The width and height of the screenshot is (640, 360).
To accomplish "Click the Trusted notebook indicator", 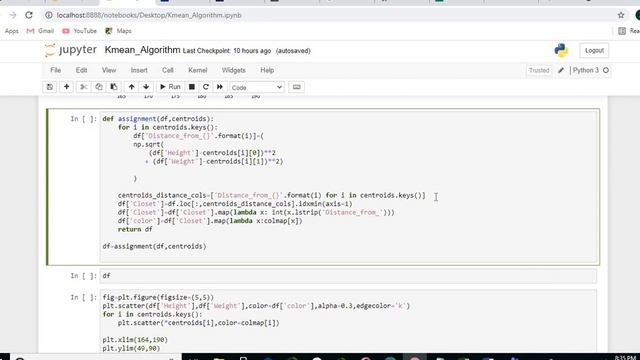I will (539, 71).
